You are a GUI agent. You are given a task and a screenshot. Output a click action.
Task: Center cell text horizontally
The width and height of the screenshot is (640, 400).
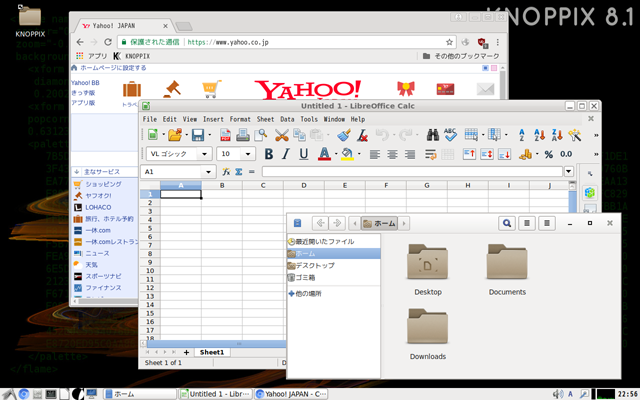392,154
